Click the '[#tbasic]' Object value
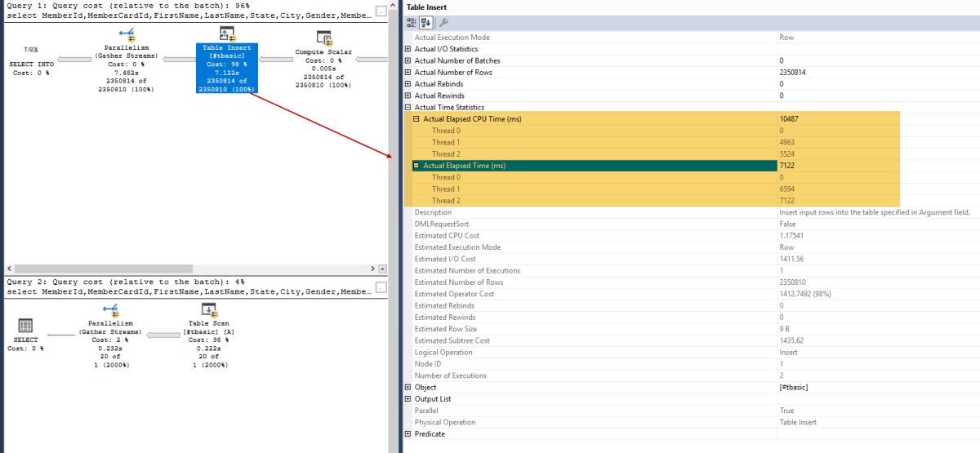Screen dimensions: 980x453 coord(794,387)
